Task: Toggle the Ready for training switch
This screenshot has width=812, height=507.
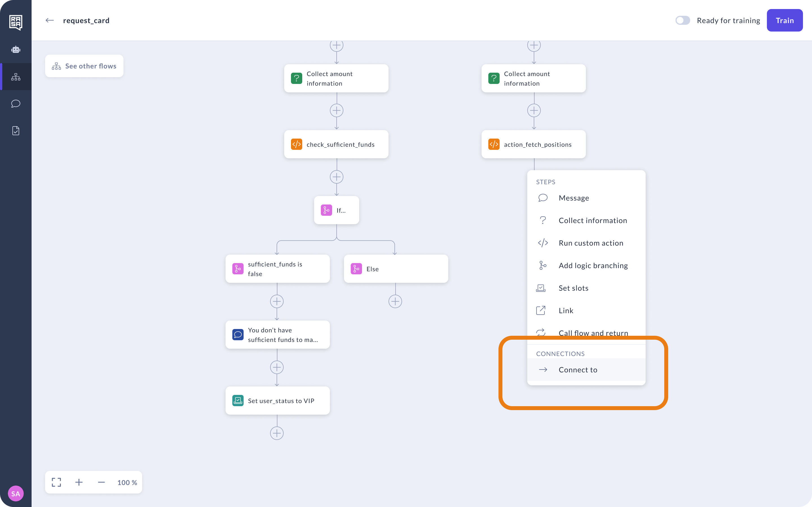Action: [683, 21]
